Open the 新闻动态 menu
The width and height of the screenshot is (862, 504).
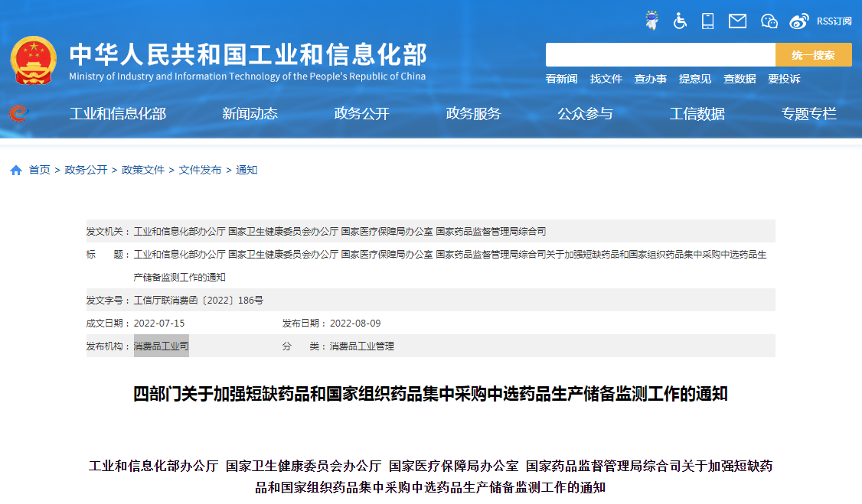250,113
